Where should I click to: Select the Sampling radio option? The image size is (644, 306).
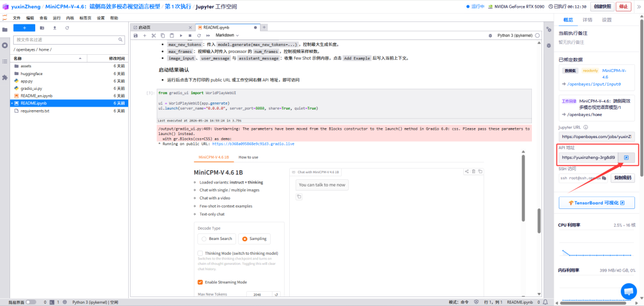[254, 238]
